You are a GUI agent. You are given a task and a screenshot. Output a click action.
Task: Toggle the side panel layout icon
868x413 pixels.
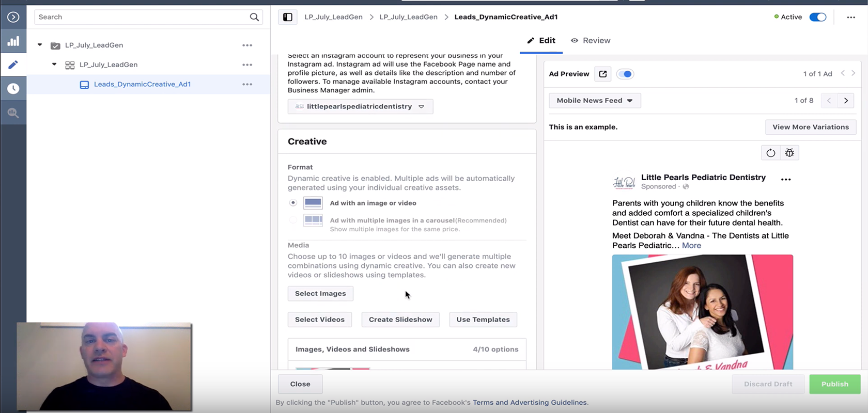pyautogui.click(x=288, y=17)
